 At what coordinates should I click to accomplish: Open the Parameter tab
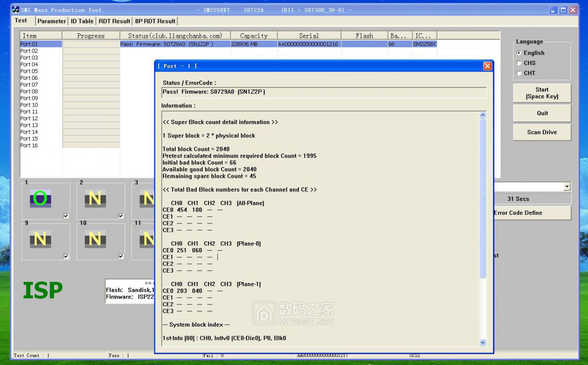coord(52,21)
